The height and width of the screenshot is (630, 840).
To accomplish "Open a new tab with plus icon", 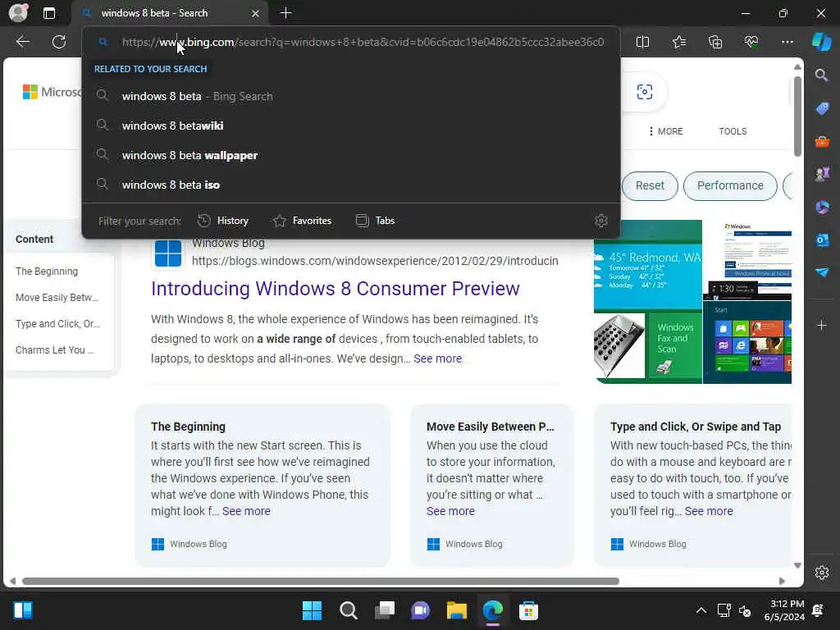I will 286,13.
